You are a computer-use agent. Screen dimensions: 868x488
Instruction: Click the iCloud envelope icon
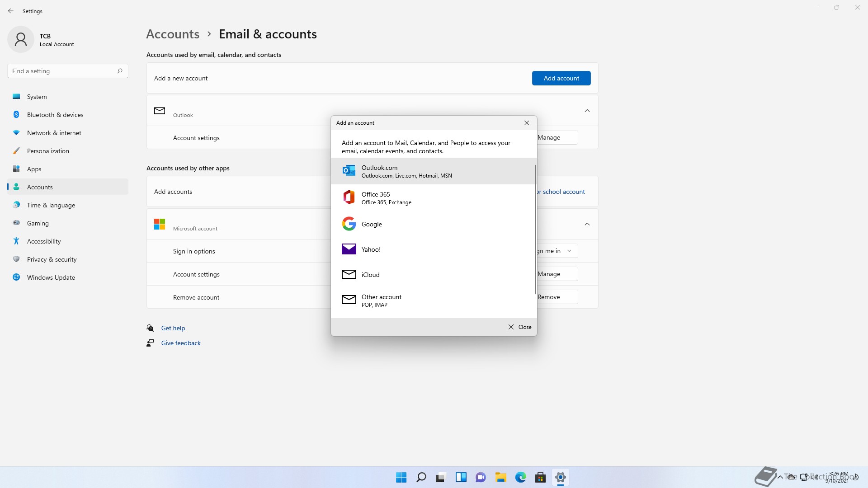[x=349, y=274]
